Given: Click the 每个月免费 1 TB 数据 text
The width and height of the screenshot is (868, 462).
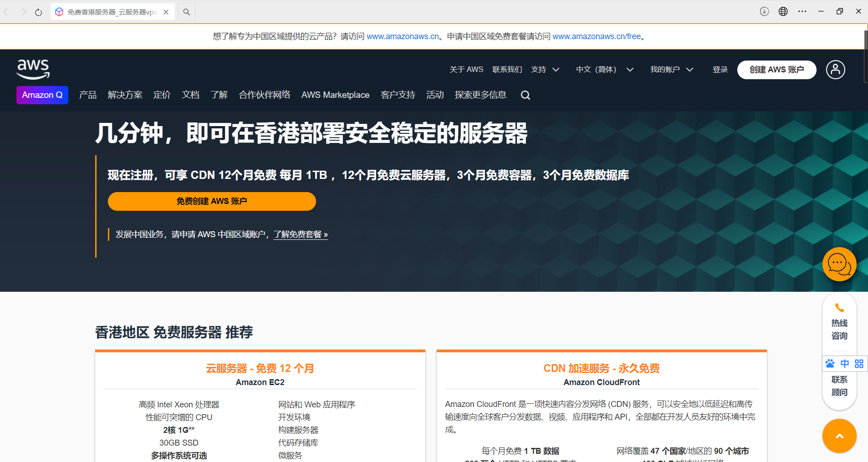Looking at the screenshot, I should point(521,451).
